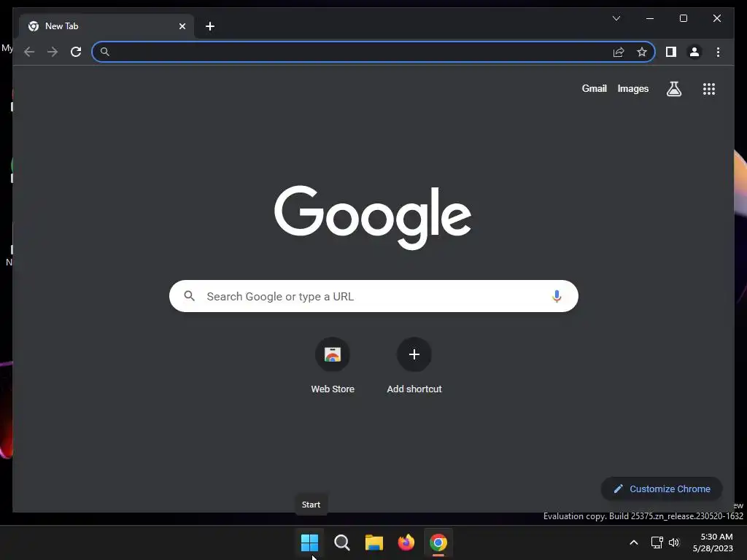Maximize the Chrome window

[x=683, y=18]
